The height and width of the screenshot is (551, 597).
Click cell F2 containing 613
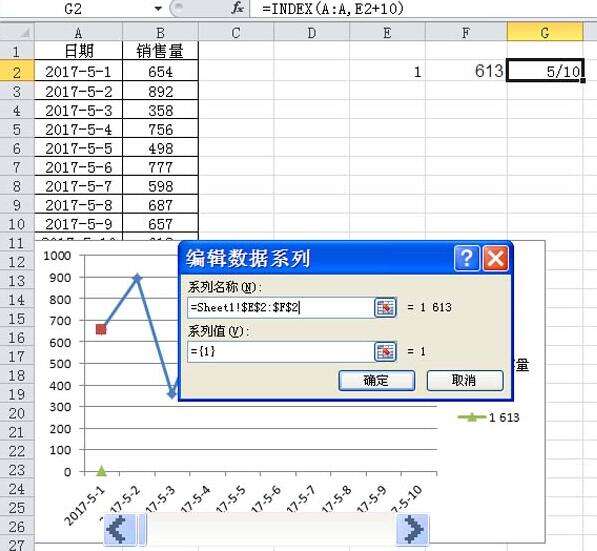click(x=466, y=72)
